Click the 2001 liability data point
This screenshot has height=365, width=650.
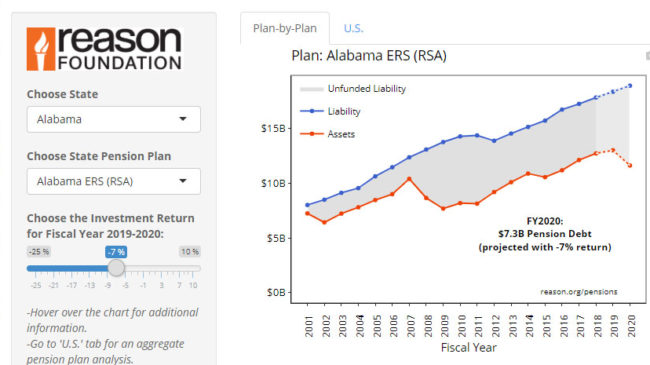(x=307, y=205)
